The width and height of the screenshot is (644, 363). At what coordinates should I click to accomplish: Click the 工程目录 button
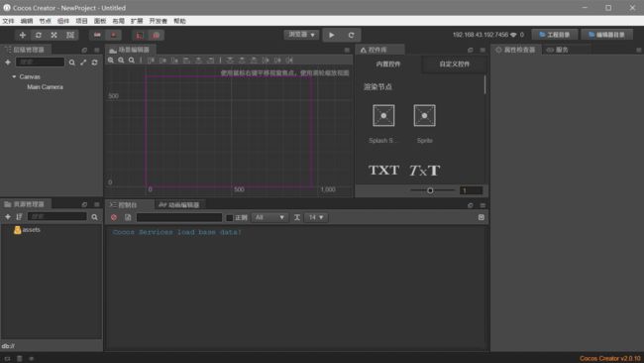pos(555,35)
